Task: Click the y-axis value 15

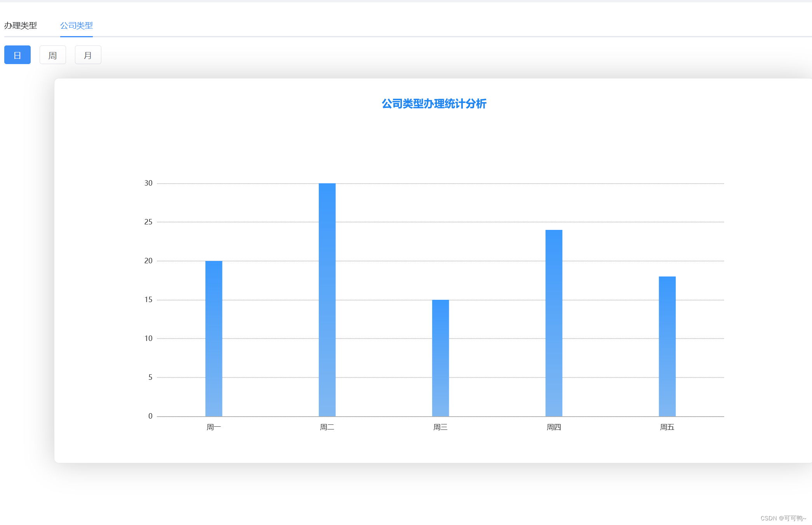Action: pos(148,300)
